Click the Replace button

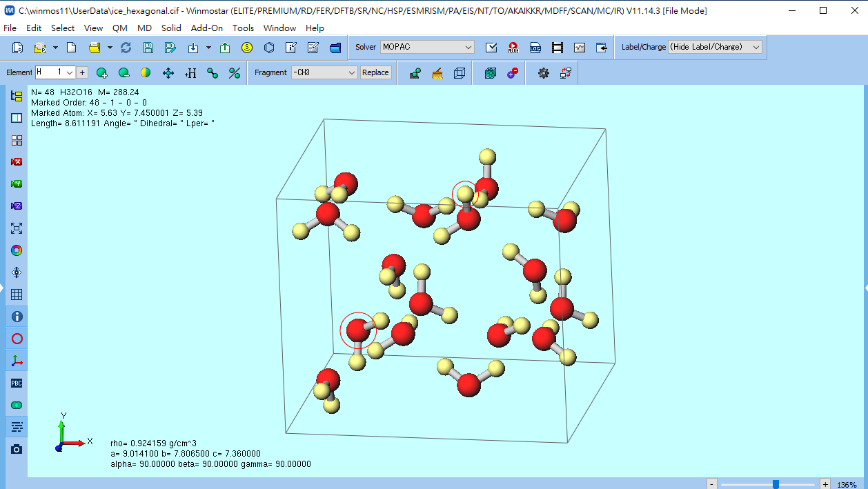(375, 72)
